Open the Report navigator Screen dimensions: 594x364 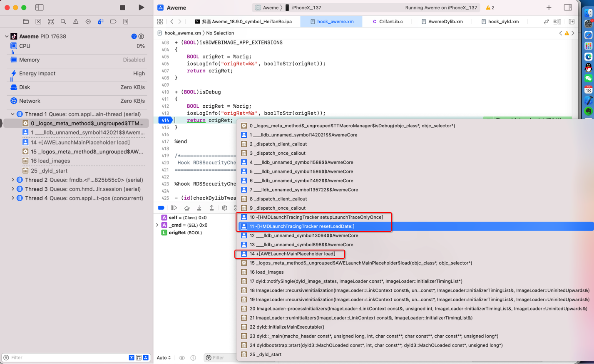pyautogui.click(x=126, y=22)
